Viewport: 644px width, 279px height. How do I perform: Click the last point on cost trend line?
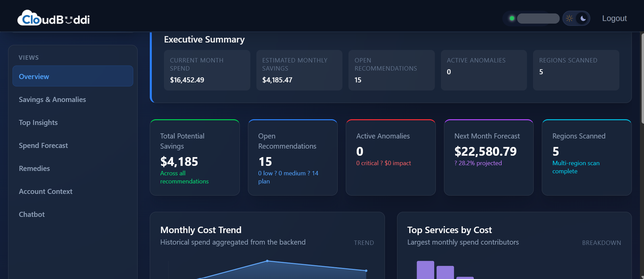pos(366,271)
